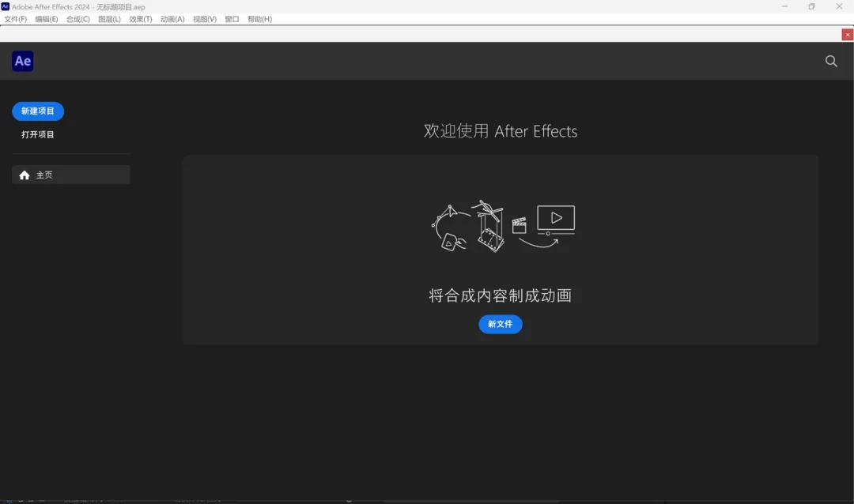Click the 打开项目 button
Viewport: 854px width, 504px height.
(x=38, y=134)
